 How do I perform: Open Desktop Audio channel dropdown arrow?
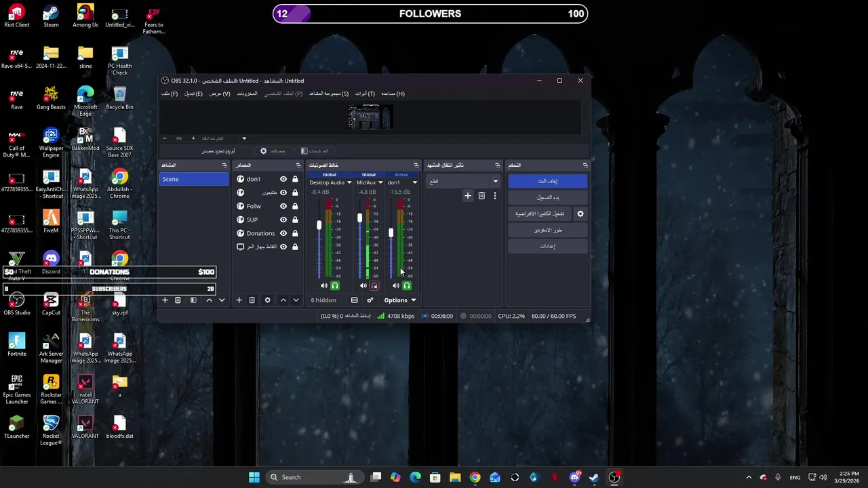point(349,182)
